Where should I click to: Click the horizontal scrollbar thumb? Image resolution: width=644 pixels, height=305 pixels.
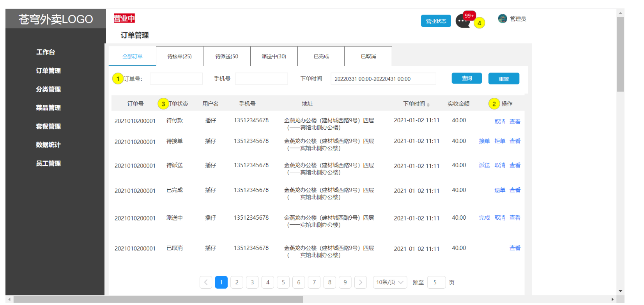158,299
